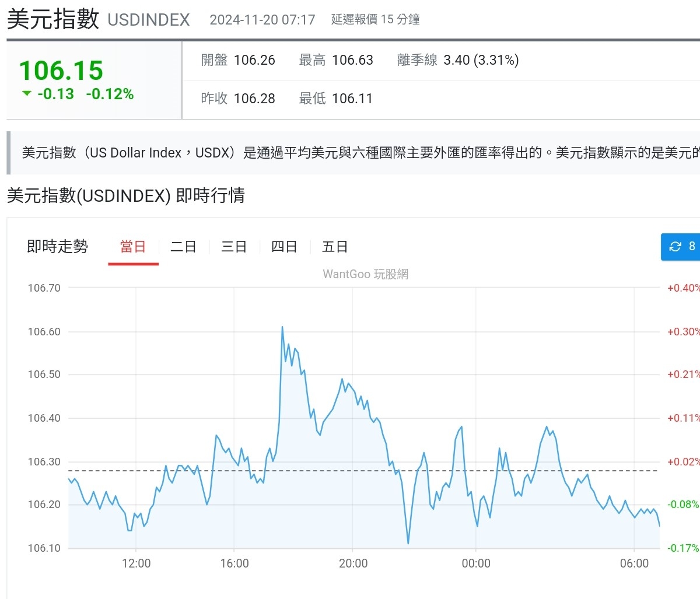Click the timestamp 2024-11-20 07:17

click(262, 20)
